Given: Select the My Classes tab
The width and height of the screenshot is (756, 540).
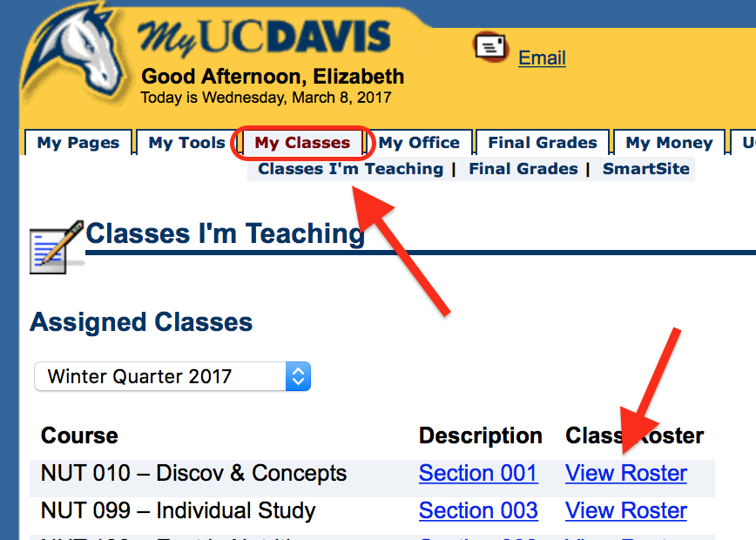Looking at the screenshot, I should (302, 143).
